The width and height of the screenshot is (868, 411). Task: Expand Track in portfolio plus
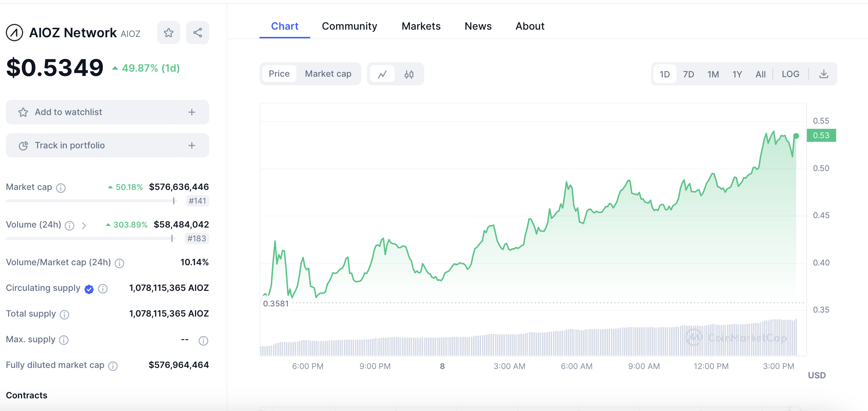click(192, 145)
